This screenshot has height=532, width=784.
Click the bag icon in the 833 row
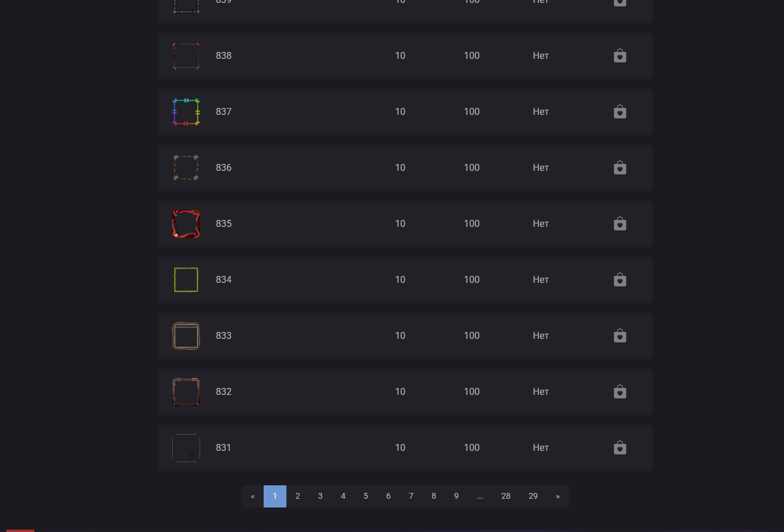click(620, 336)
